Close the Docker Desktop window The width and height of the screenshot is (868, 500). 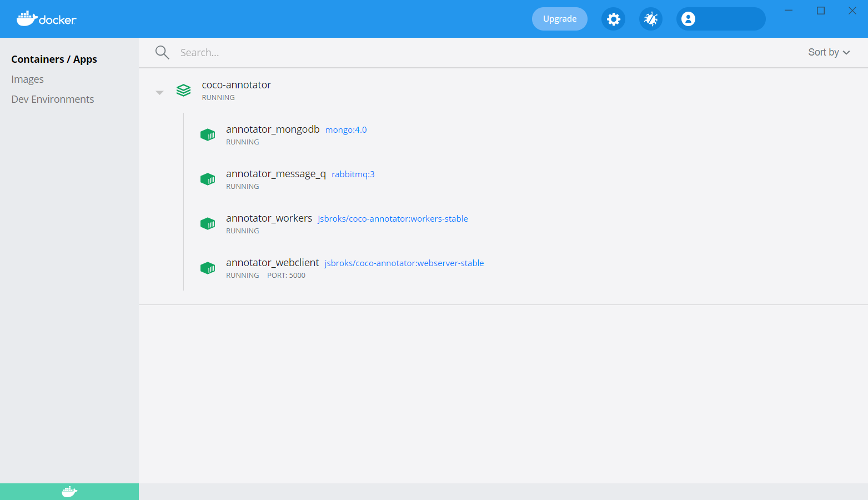coord(852,11)
